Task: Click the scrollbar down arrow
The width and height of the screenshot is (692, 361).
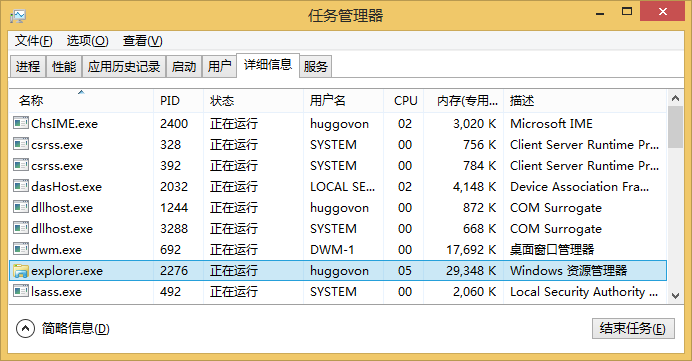Action: (x=675, y=295)
